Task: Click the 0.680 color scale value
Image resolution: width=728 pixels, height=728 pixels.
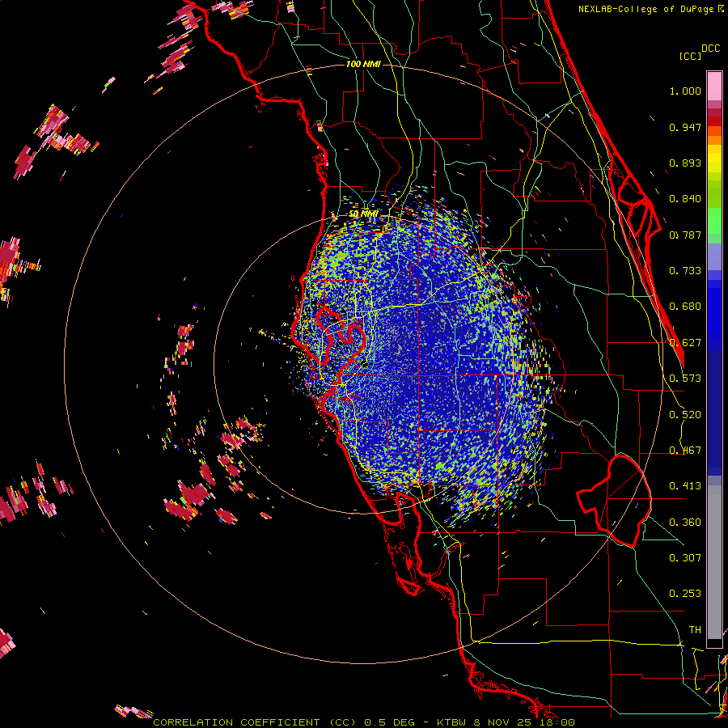Action: tap(685, 307)
